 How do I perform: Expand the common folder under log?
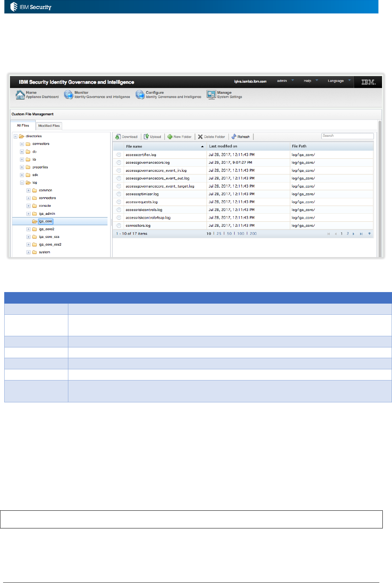28,190
